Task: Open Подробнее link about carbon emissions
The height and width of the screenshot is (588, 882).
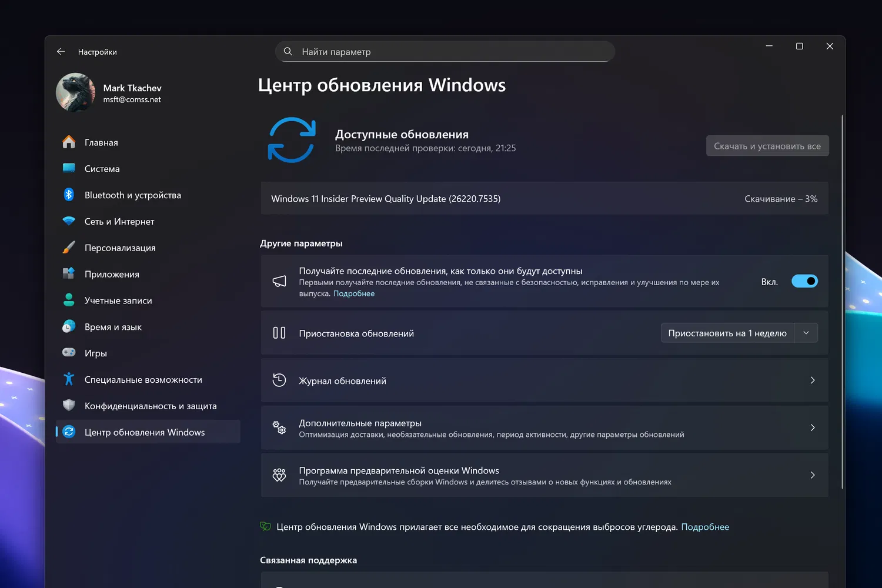Action: (705, 526)
